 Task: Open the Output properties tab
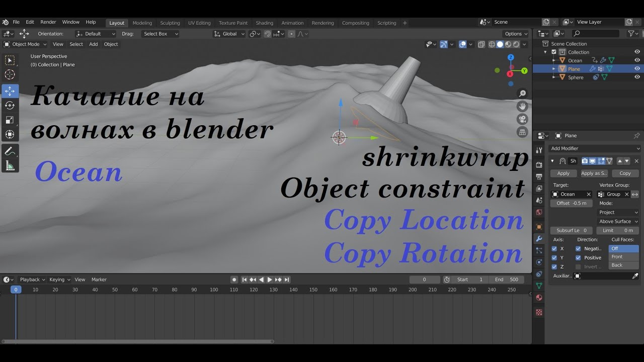539,177
